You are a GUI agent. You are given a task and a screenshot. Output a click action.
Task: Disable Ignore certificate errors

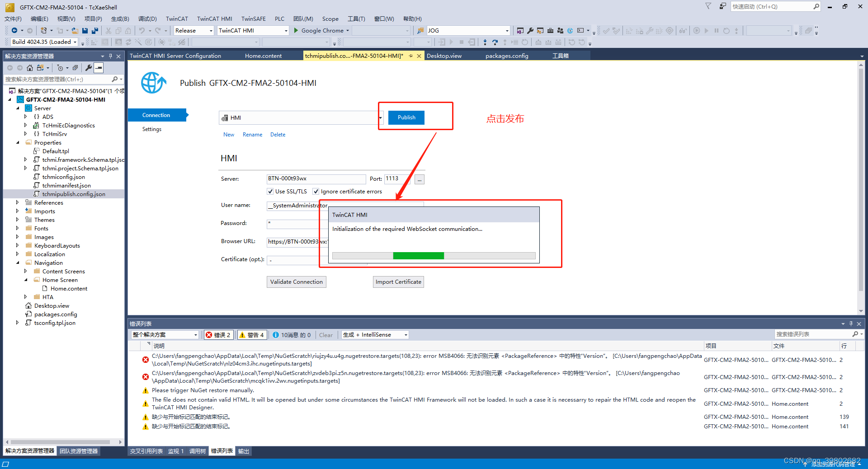coord(316,191)
